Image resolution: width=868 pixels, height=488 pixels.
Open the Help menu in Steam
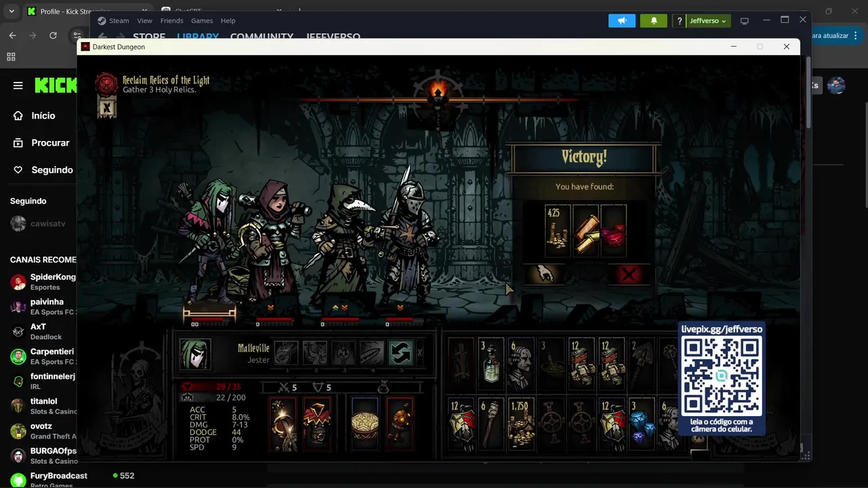click(x=228, y=21)
